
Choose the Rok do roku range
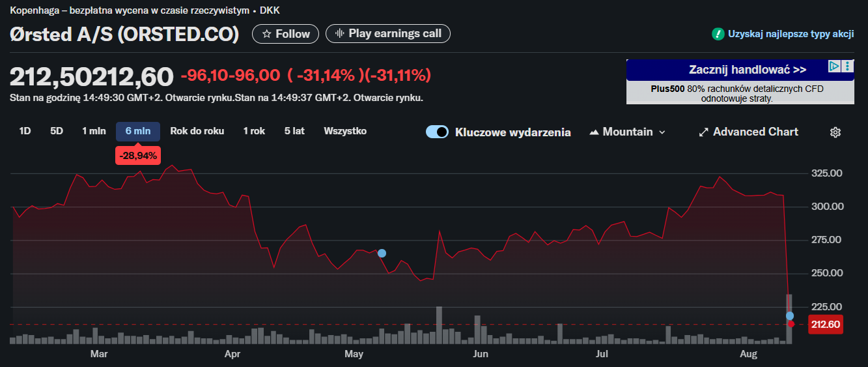point(197,131)
